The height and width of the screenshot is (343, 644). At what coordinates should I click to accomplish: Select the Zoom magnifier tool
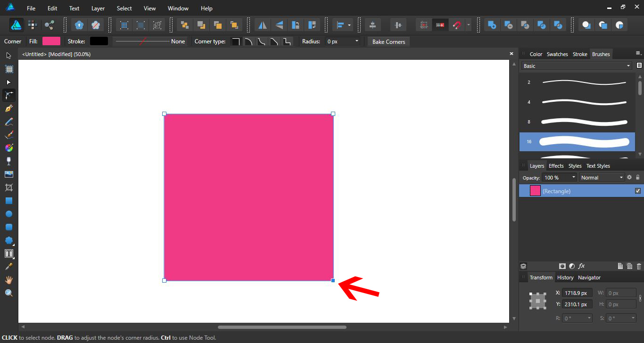pyautogui.click(x=8, y=293)
